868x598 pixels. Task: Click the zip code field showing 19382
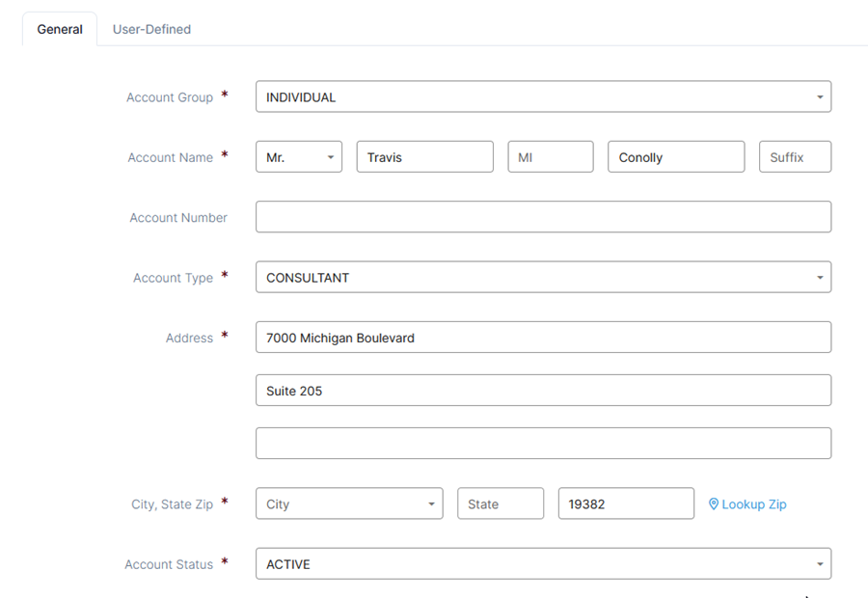click(x=626, y=503)
